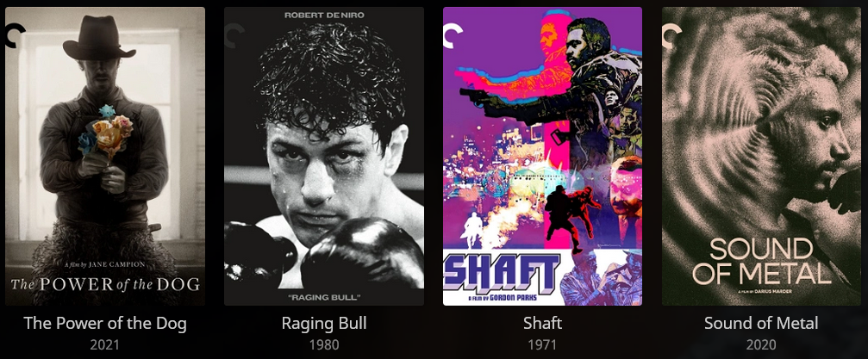Select year 2021 under Power of the Dog
This screenshot has height=359, width=868.
[105, 345]
